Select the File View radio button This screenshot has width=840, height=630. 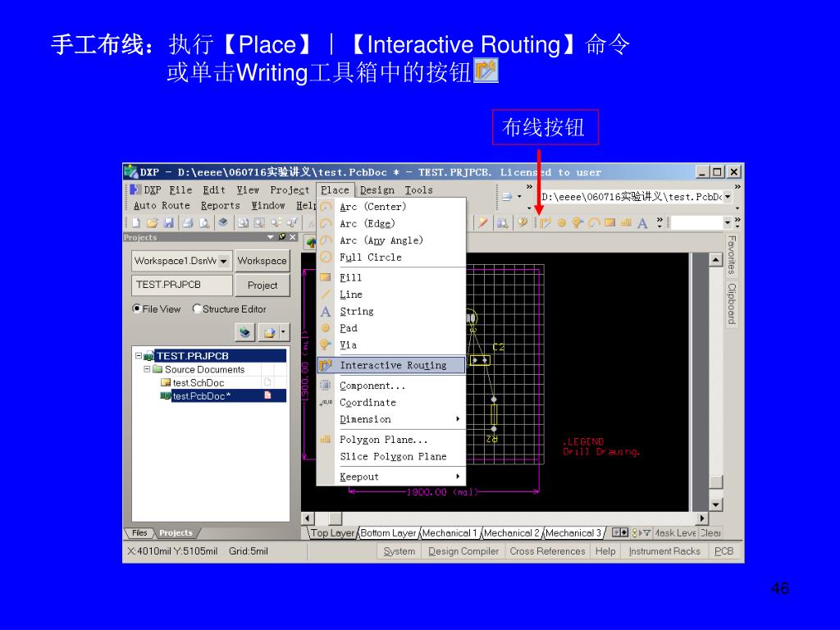pyautogui.click(x=137, y=309)
